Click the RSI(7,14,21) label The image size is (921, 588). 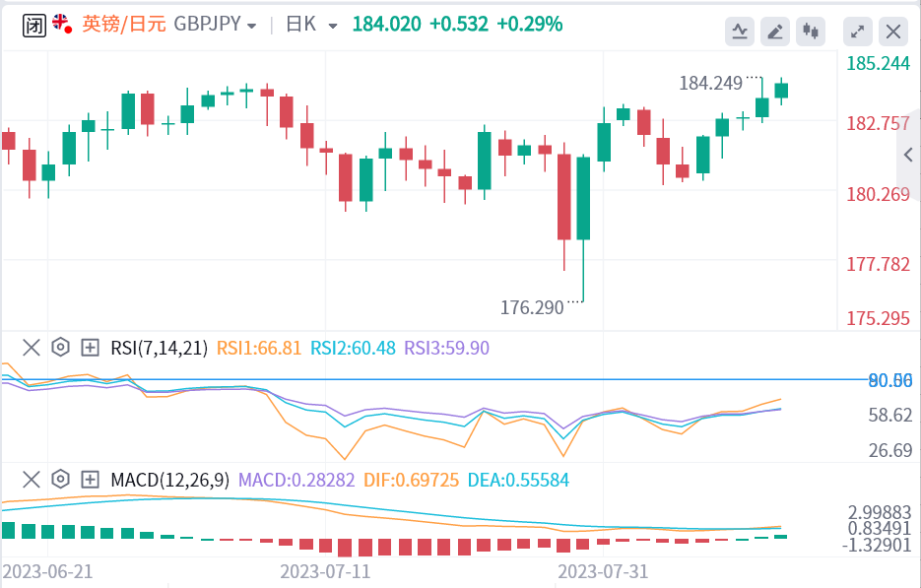point(160,349)
